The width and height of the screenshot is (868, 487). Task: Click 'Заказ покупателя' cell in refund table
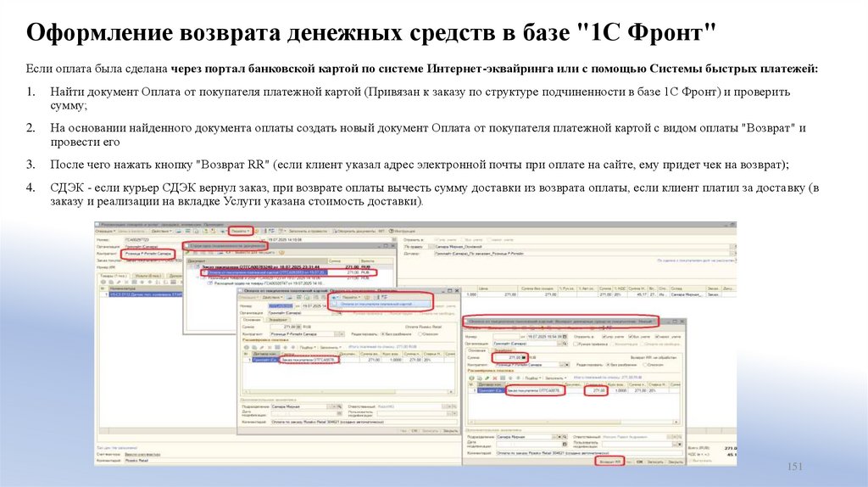click(x=536, y=390)
